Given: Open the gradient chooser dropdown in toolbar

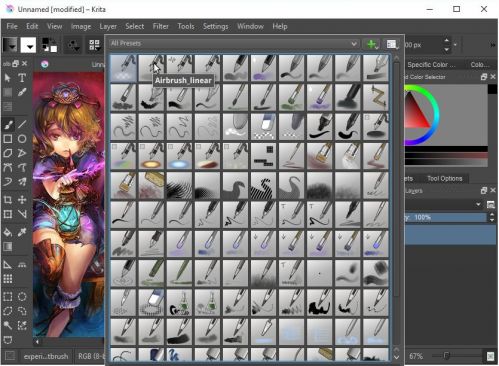Looking at the screenshot, I should tap(10, 45).
